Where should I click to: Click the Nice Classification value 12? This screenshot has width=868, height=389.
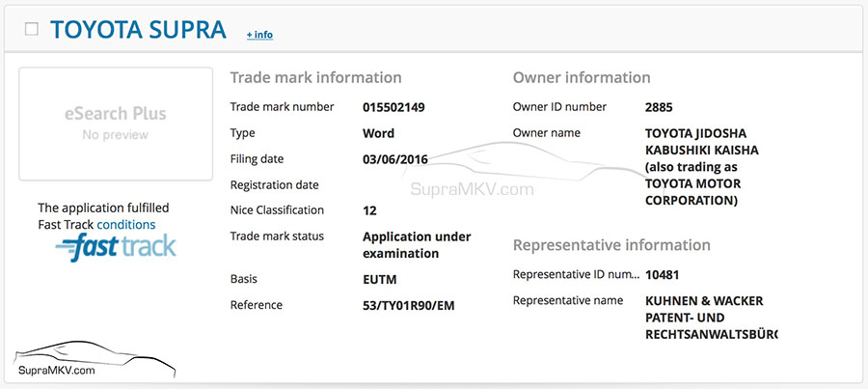click(x=369, y=210)
